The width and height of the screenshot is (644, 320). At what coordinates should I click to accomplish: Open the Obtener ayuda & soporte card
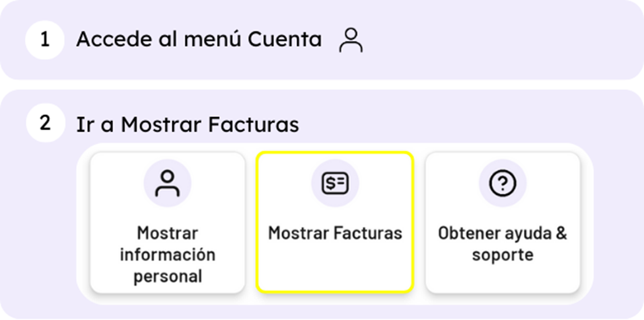[x=503, y=222]
